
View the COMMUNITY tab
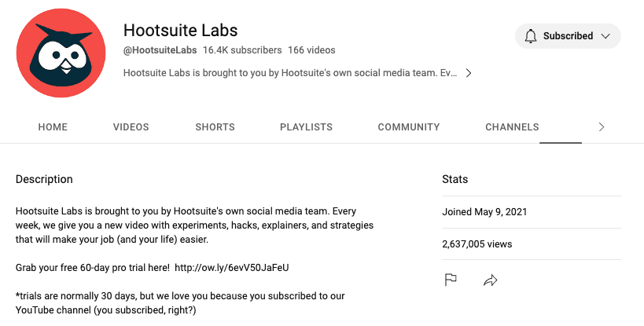408,127
